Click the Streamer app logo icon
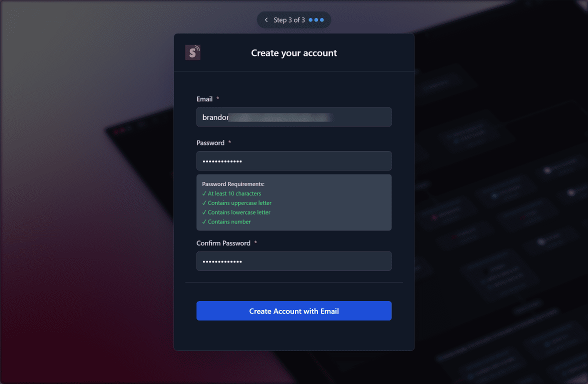The height and width of the screenshot is (384, 588). [x=193, y=52]
